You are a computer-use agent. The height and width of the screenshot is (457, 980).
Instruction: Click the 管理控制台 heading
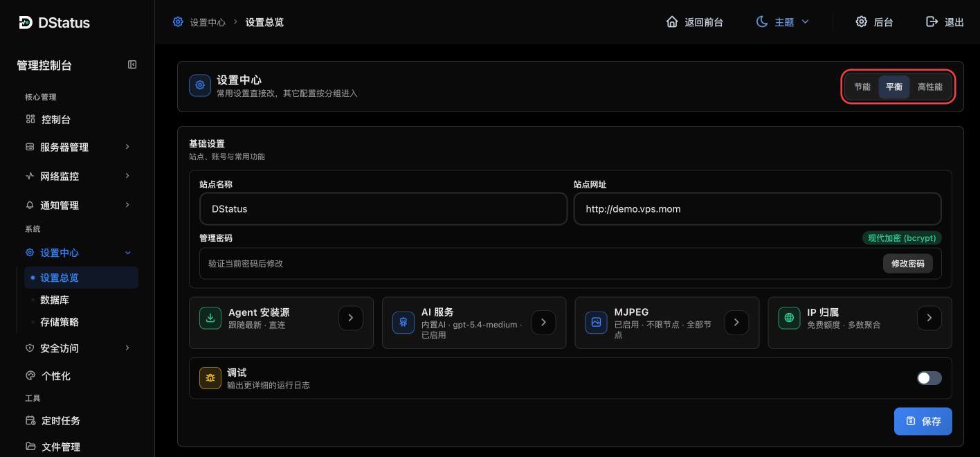click(44, 65)
